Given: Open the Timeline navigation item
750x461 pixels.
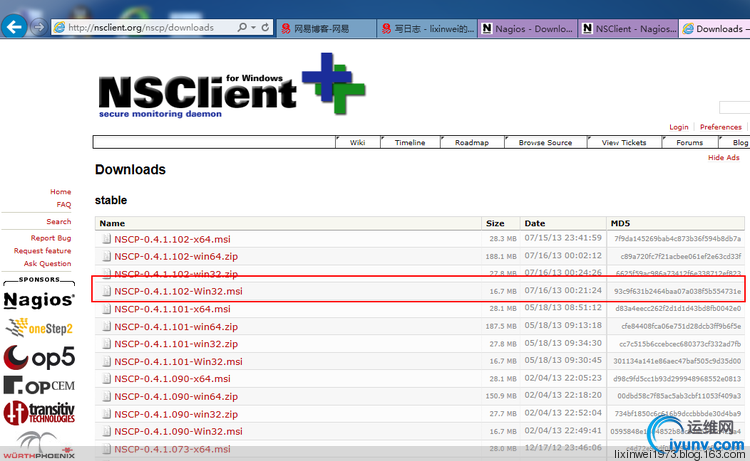Looking at the screenshot, I should [x=410, y=142].
